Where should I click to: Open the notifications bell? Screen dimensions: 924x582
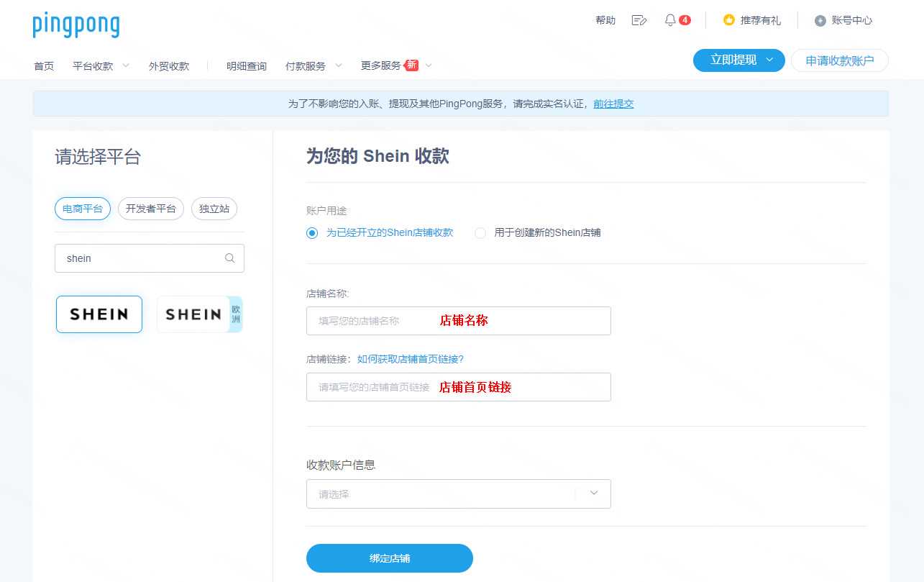click(670, 20)
